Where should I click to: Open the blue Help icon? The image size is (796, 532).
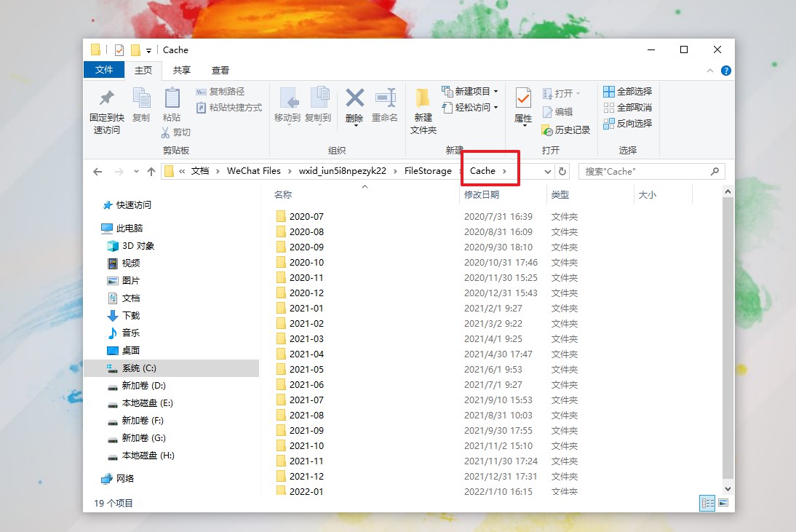[x=726, y=71]
